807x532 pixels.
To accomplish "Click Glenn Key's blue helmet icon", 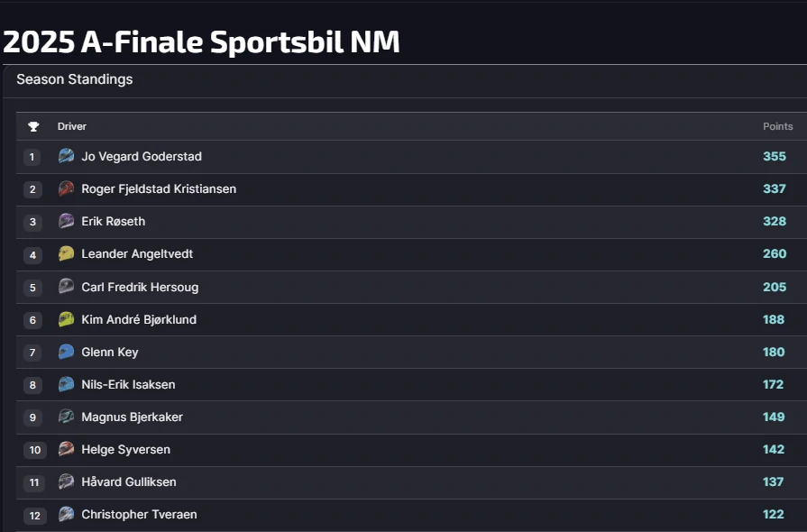I will 66,352.
